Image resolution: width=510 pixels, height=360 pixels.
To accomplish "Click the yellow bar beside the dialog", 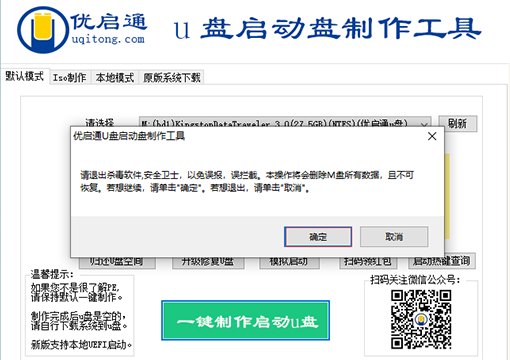I will click(x=447, y=196).
